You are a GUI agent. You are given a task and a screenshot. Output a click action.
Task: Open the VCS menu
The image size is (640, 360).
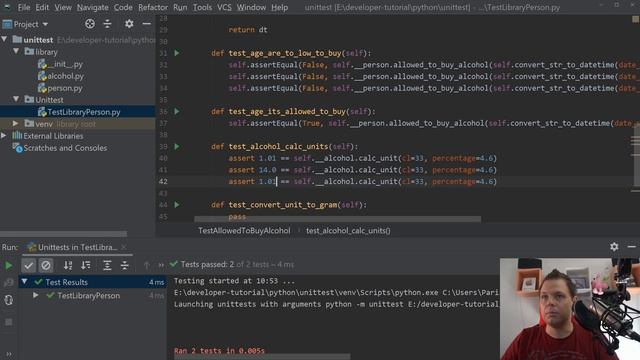224,7
